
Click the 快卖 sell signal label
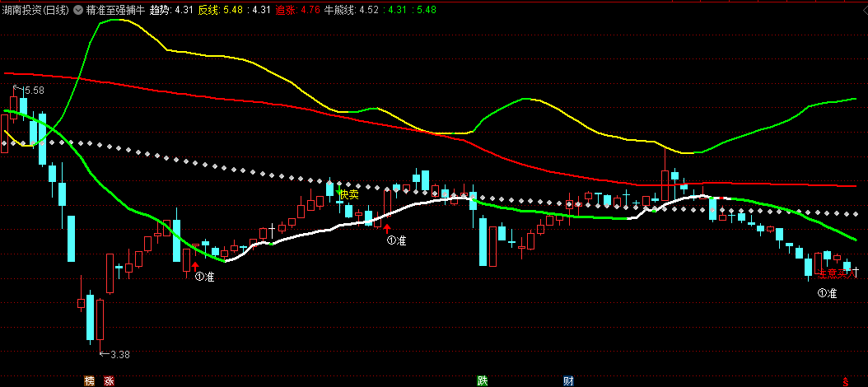pos(349,194)
